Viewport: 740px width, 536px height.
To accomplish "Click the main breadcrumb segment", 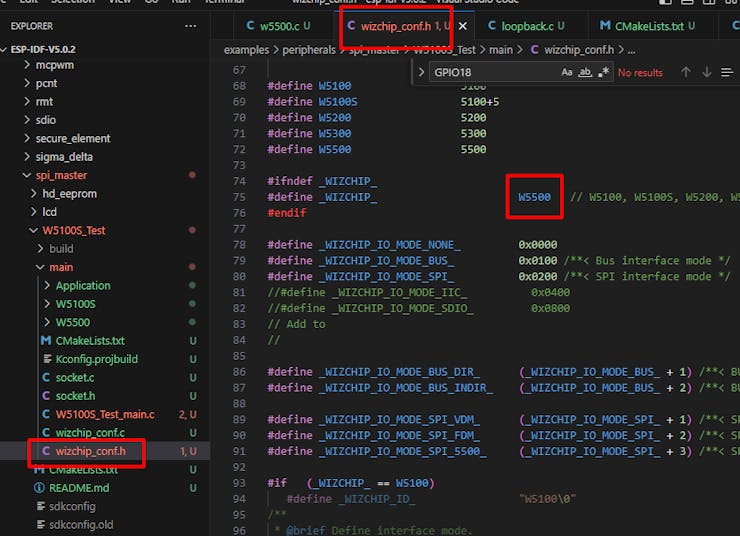I will (500, 49).
